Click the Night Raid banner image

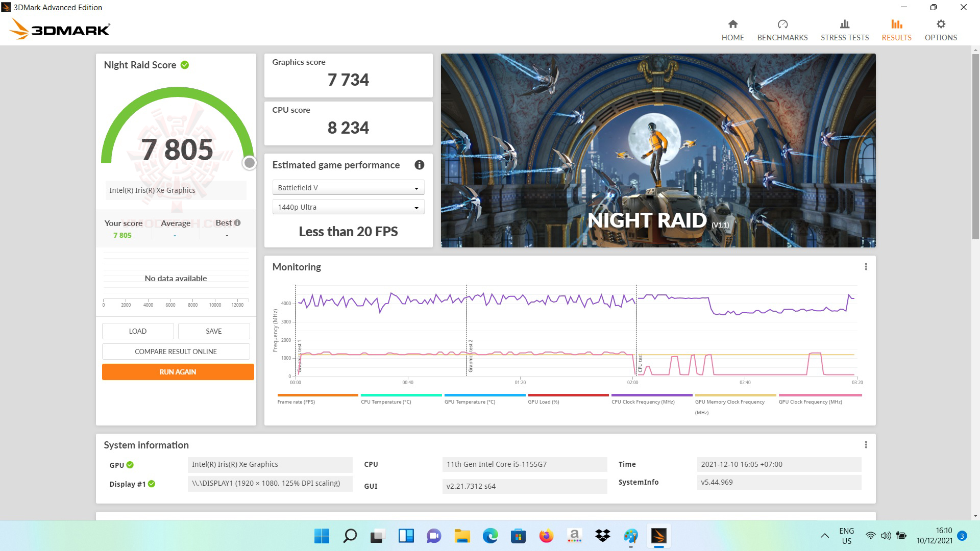(x=658, y=151)
